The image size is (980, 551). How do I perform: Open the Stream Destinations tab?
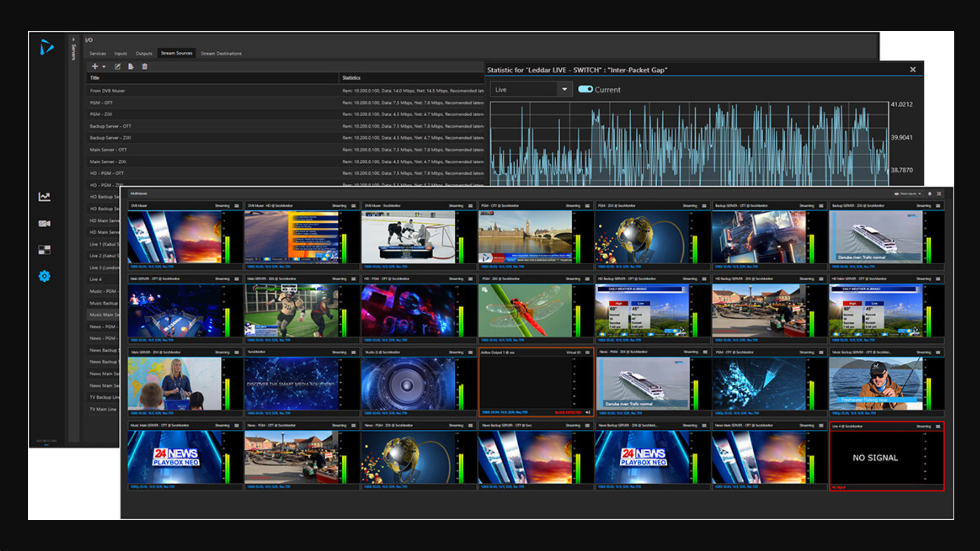pos(221,54)
